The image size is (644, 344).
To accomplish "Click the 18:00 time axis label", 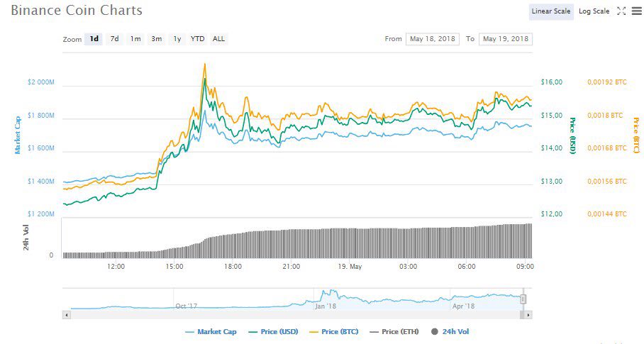I will (x=233, y=267).
